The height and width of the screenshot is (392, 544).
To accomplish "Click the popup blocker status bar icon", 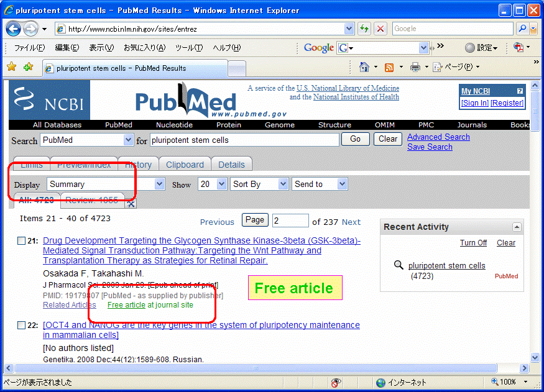I will [x=336, y=383].
